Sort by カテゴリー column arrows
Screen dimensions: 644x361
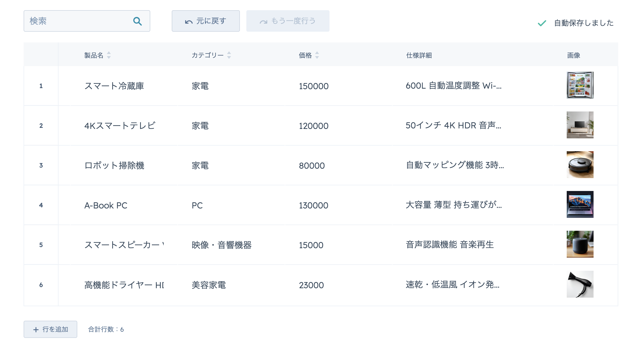point(229,55)
